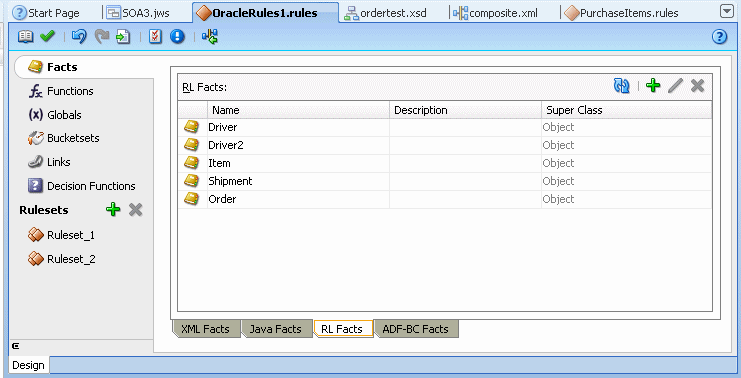The image size is (741, 378).
Task: Select the Design view tab
Action: point(28,365)
